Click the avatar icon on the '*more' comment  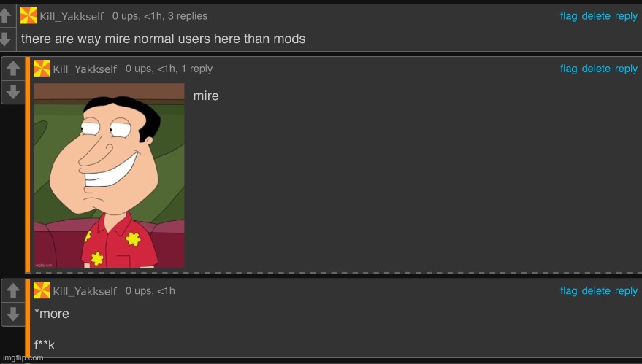click(42, 290)
